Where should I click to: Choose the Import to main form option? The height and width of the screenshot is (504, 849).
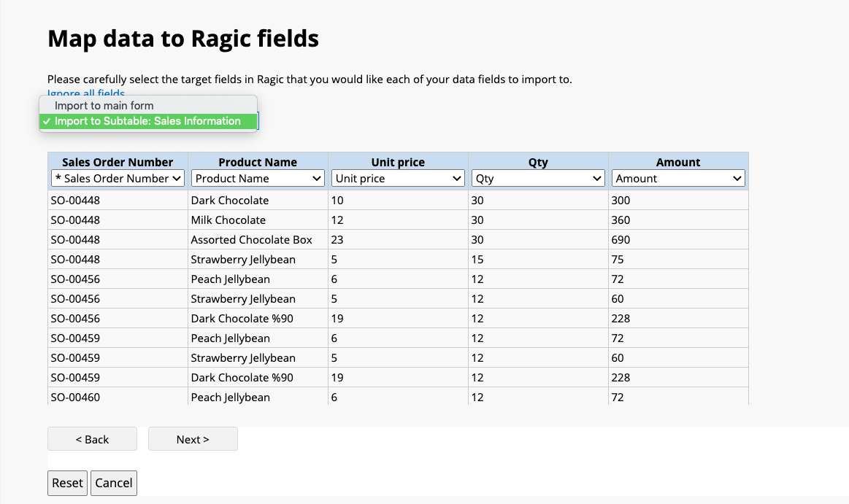point(147,106)
